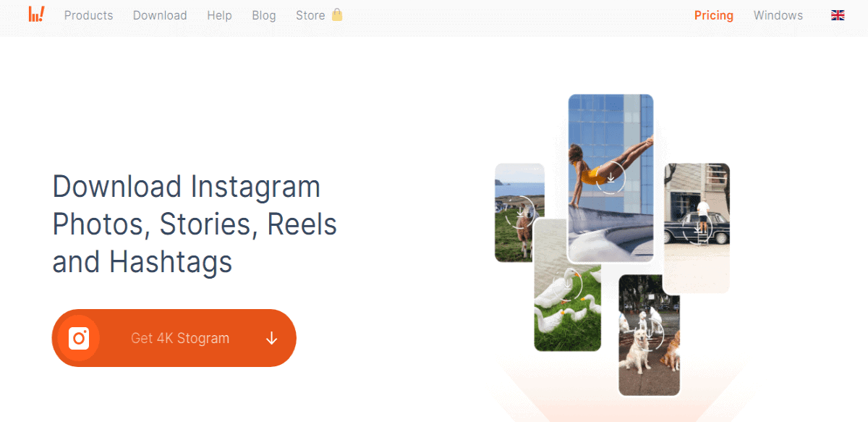The width and height of the screenshot is (868, 422).
Task: Open the Products menu
Action: tap(88, 15)
